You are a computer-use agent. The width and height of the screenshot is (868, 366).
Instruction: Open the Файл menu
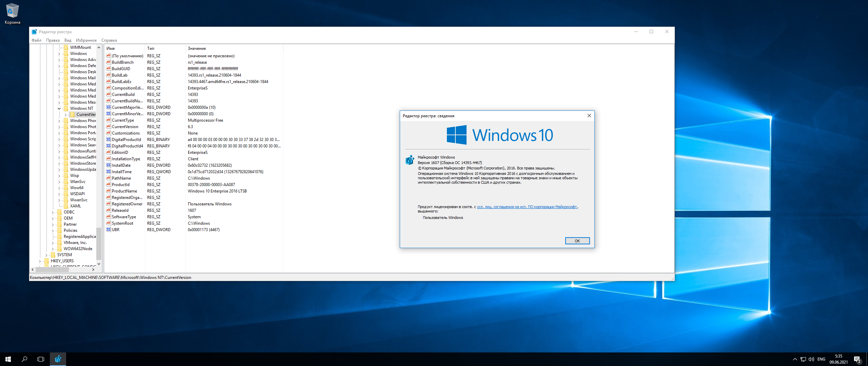(36, 40)
